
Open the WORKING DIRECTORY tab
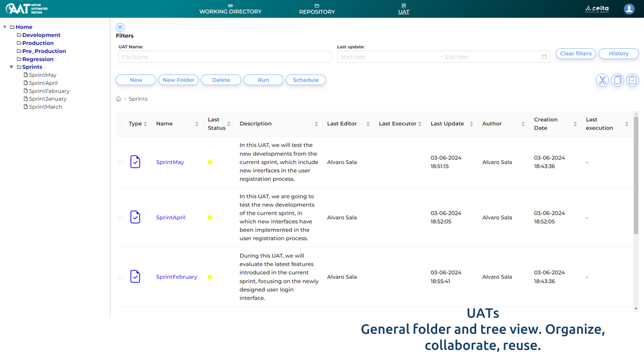coord(230,9)
